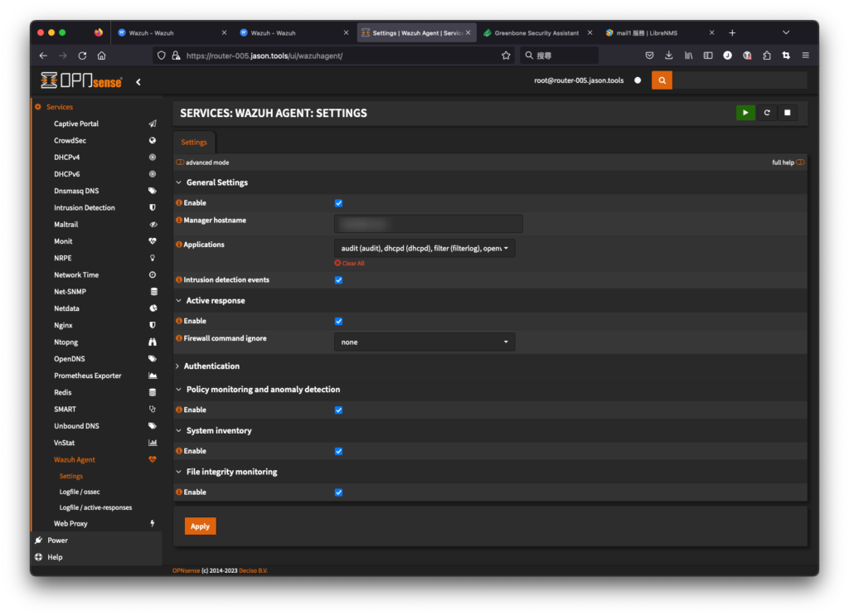
Task: Open a new browser tab
Action: (x=732, y=33)
